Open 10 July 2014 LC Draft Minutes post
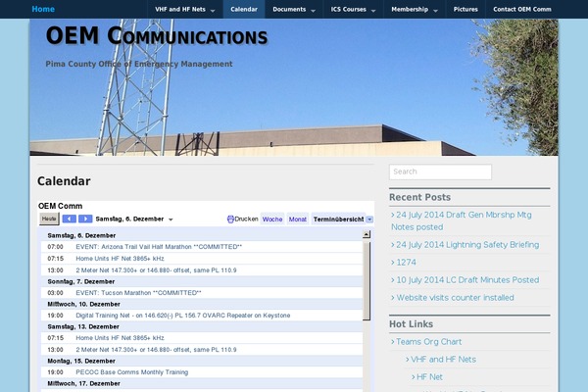Viewport: 588px width, 392px height. pos(467,280)
